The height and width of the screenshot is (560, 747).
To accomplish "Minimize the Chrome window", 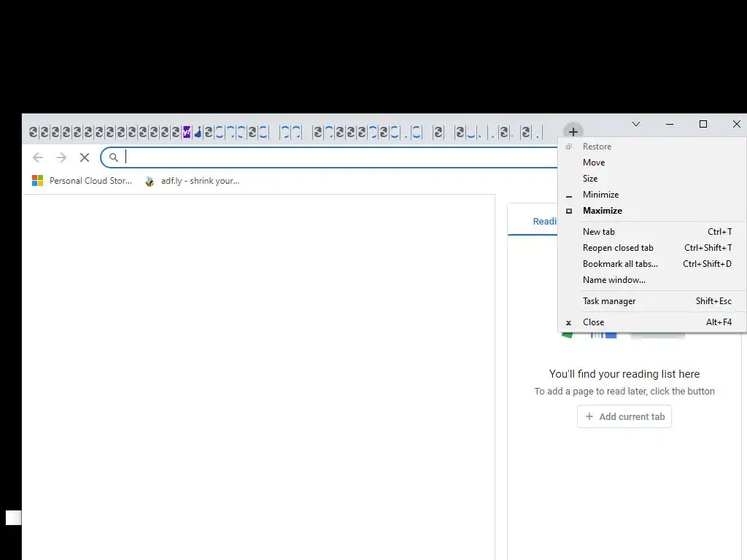I will (x=670, y=124).
